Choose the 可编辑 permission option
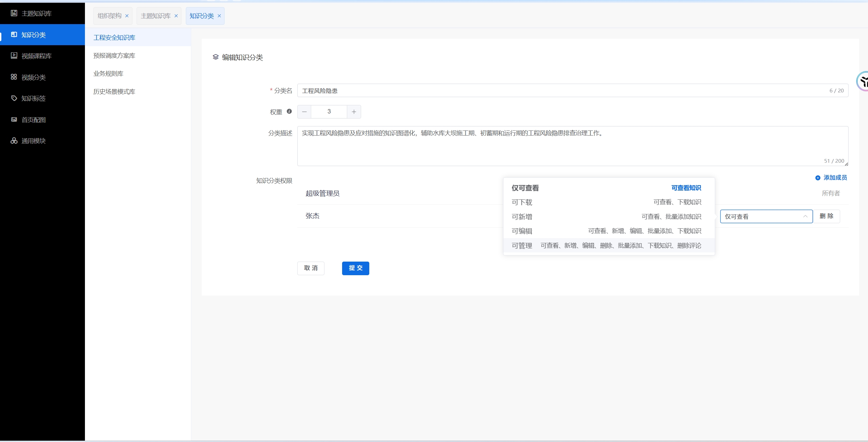Screen dimensions: 868x442 pyautogui.click(x=522, y=231)
